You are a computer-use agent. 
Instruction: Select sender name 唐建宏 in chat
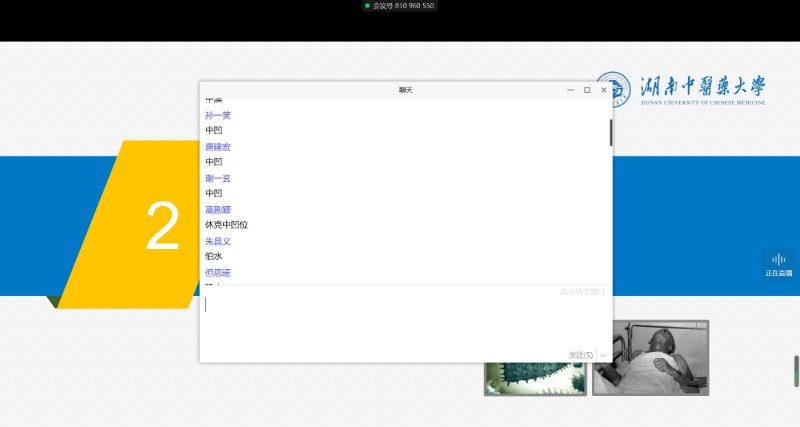(218, 147)
